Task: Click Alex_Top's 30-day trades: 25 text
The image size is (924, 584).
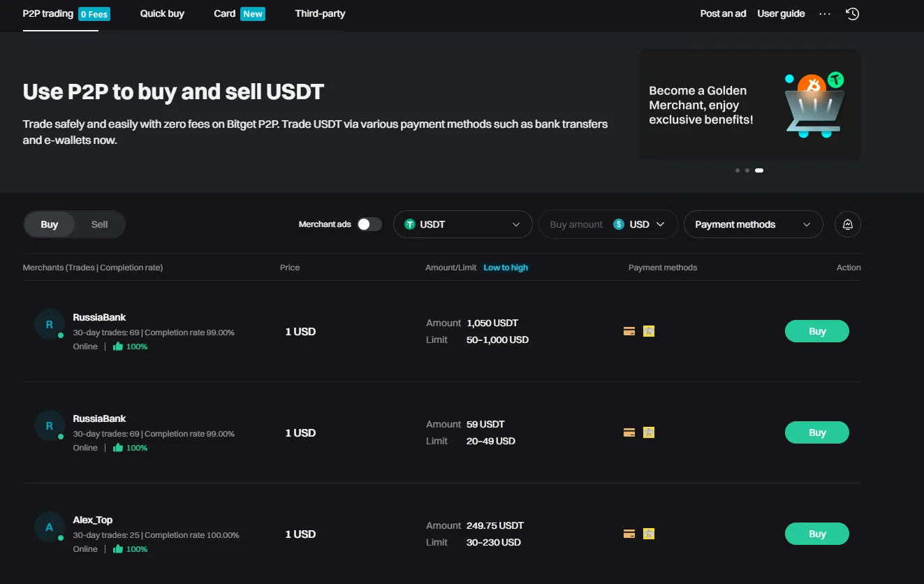Action: coord(106,535)
